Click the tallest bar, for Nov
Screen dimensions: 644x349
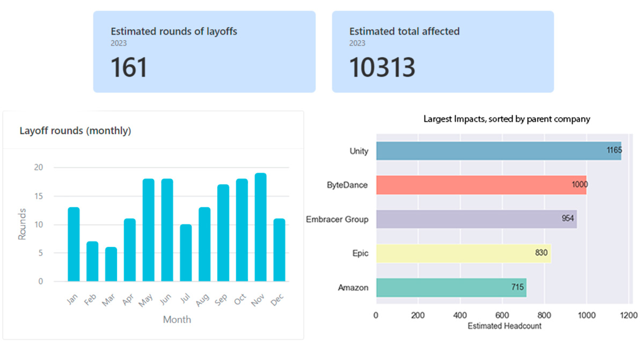[x=260, y=227]
